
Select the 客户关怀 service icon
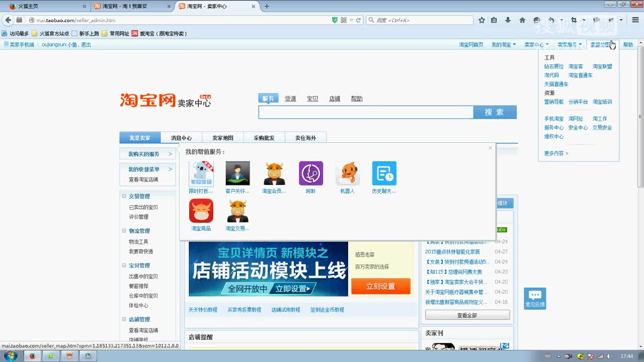(x=237, y=173)
